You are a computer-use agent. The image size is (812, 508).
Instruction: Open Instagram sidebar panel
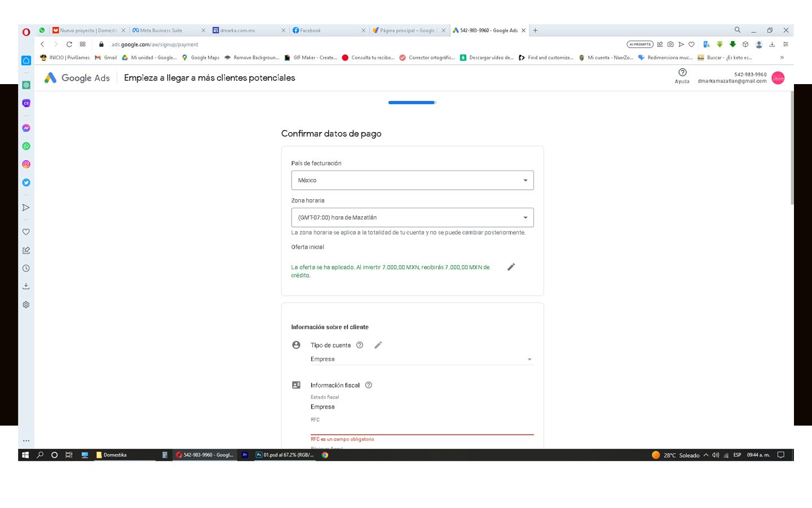pyautogui.click(x=26, y=164)
